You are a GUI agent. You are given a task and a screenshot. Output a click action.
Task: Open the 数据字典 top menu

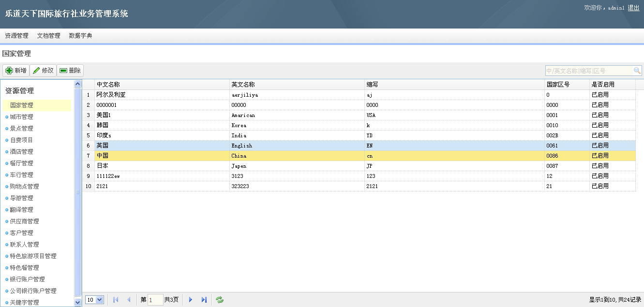coord(80,36)
